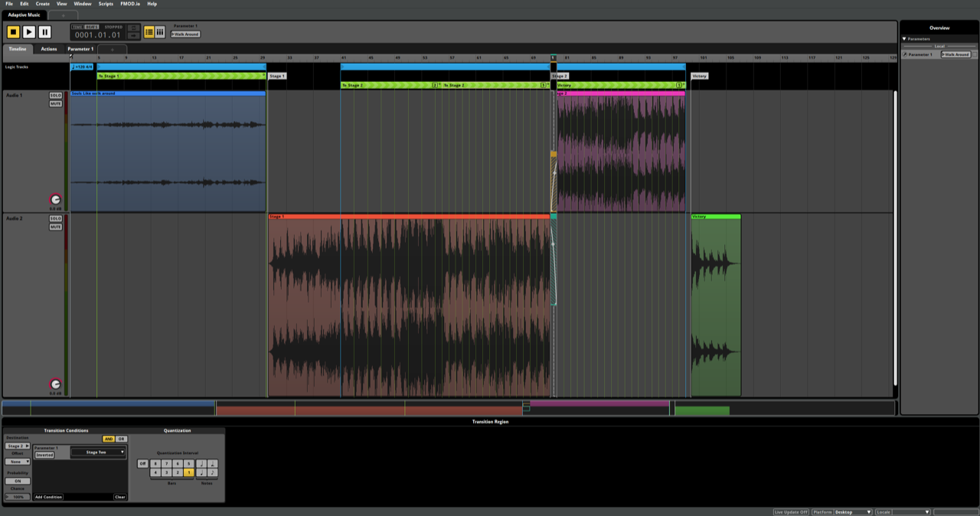Image resolution: width=980 pixels, height=516 pixels.
Task: Solo the Audio 1 track
Action: point(56,96)
